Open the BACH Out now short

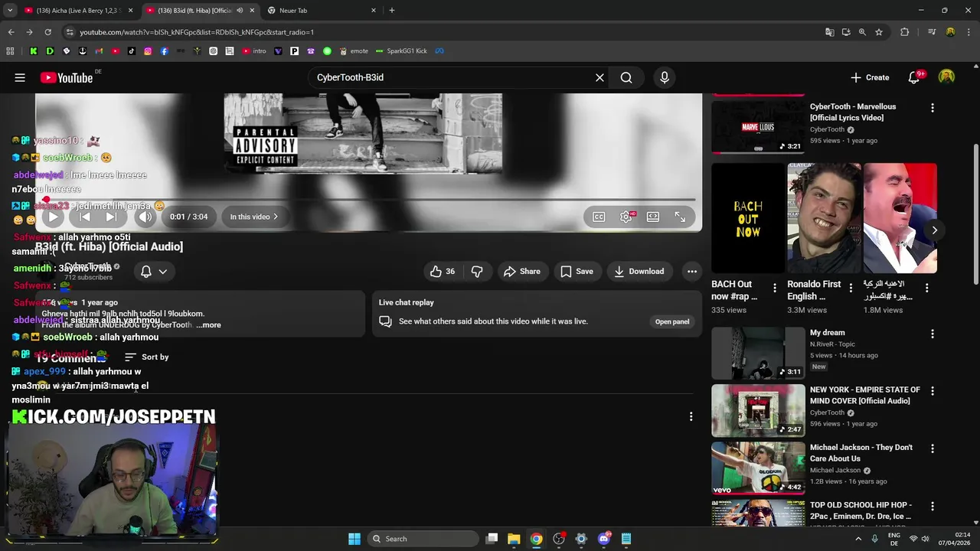(748, 218)
